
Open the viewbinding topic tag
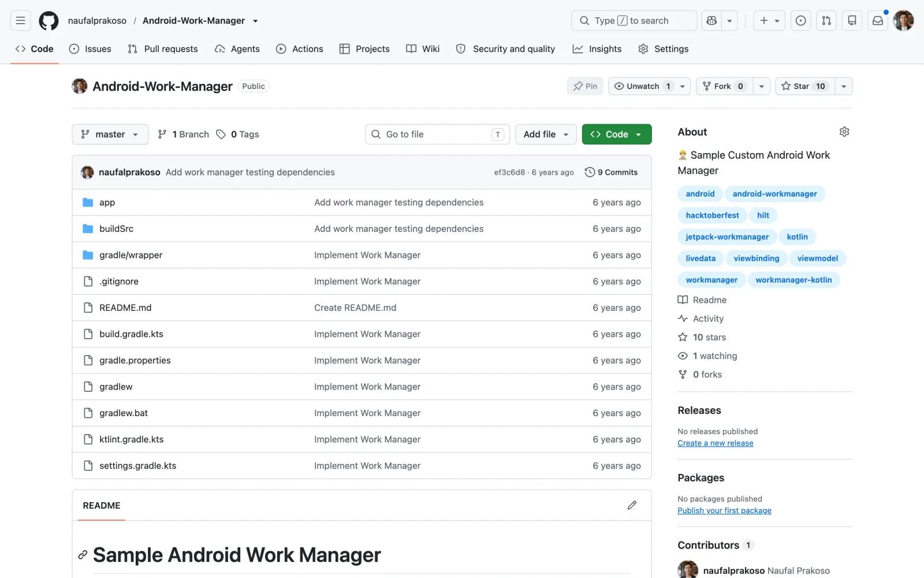click(x=756, y=258)
